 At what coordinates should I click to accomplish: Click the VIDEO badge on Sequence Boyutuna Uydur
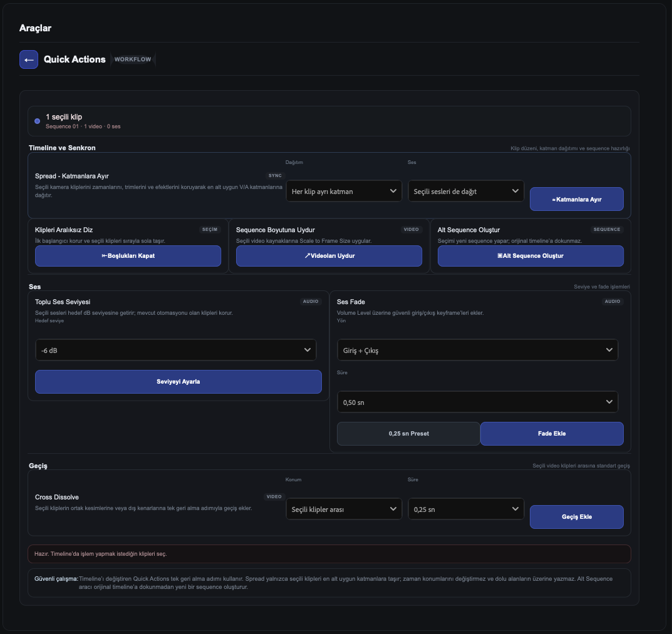411,230
